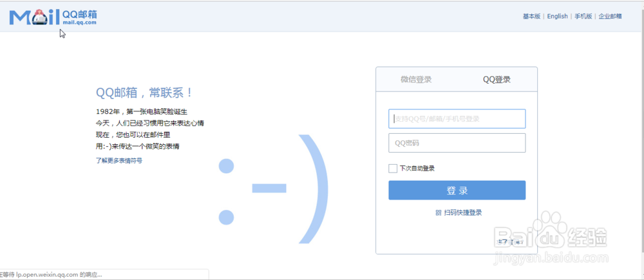
Task: Open the 扫码快捷登录 link
Action: (x=463, y=212)
